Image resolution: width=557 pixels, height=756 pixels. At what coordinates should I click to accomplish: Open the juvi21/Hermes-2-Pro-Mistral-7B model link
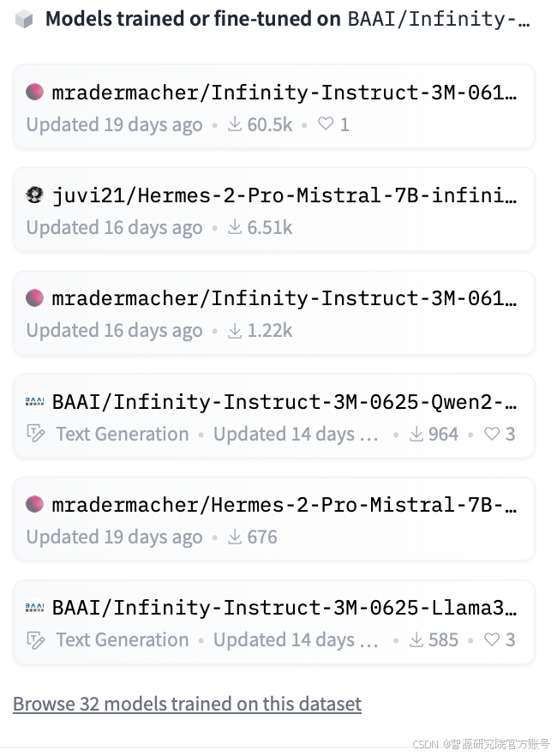click(x=284, y=195)
